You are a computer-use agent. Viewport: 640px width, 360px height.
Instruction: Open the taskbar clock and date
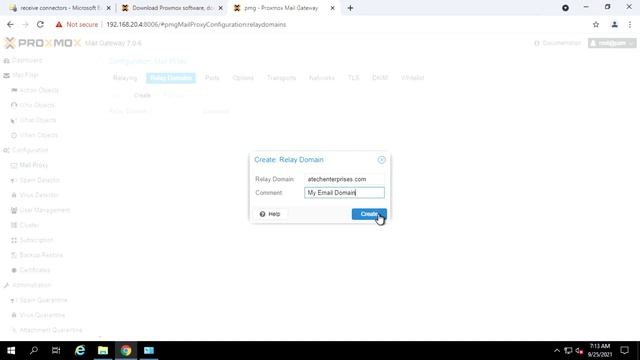click(x=600, y=350)
